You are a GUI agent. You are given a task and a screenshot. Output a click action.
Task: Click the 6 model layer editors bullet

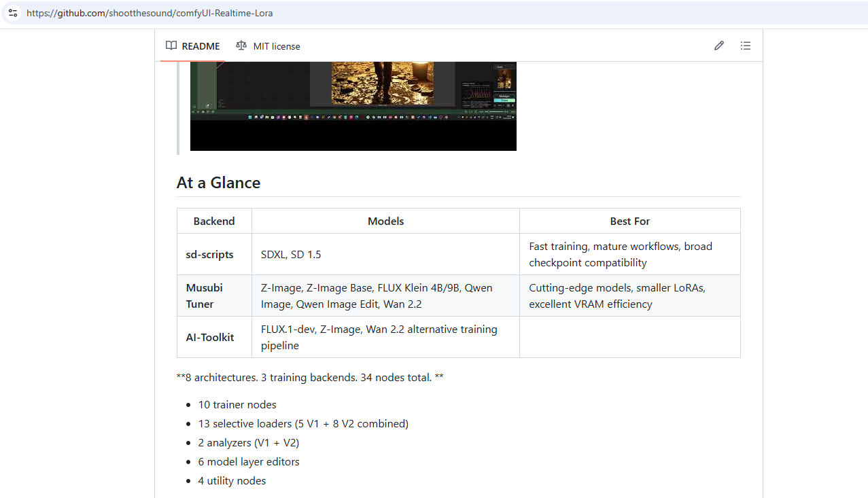coord(249,461)
